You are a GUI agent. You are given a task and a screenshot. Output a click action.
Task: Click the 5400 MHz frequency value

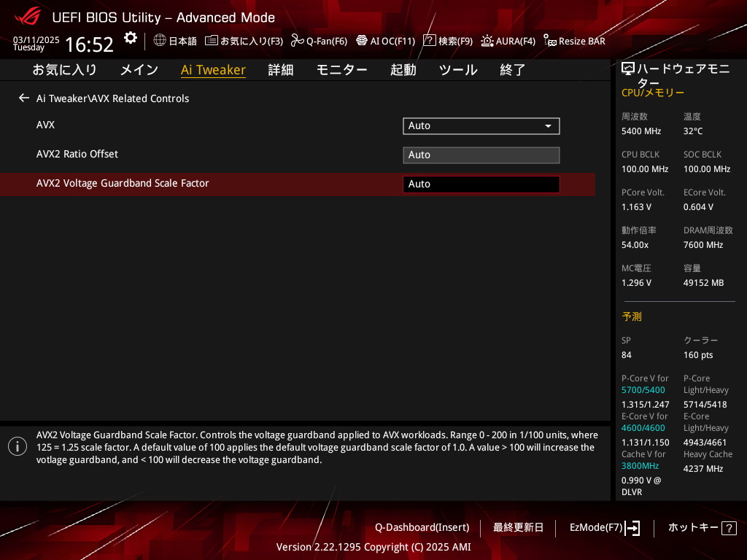click(x=641, y=131)
